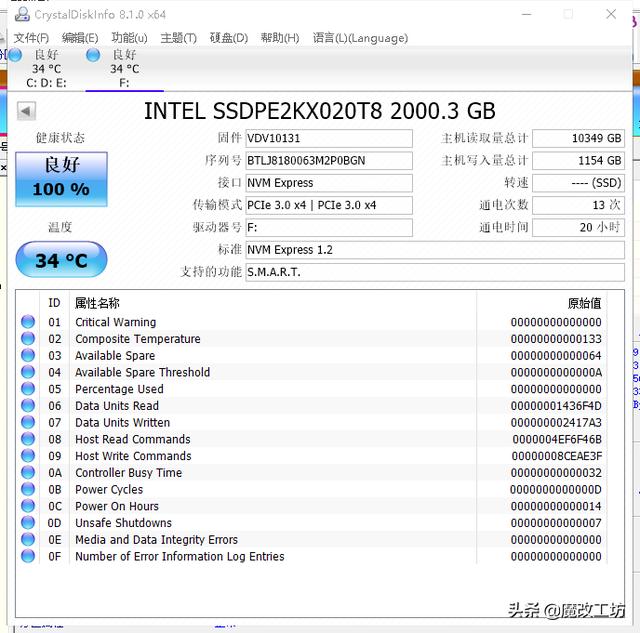
Task: Minimize the CrystalDiskInfo window
Action: pos(527,14)
